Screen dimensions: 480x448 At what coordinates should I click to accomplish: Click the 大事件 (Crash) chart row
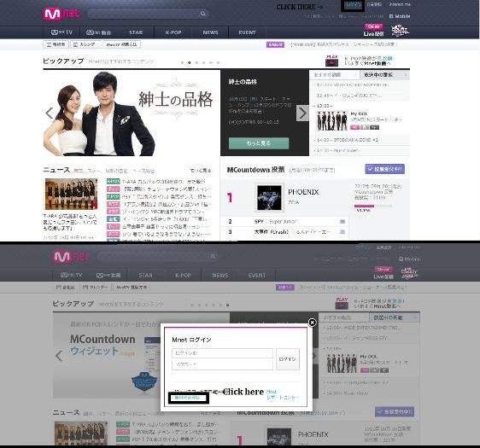pos(284,232)
